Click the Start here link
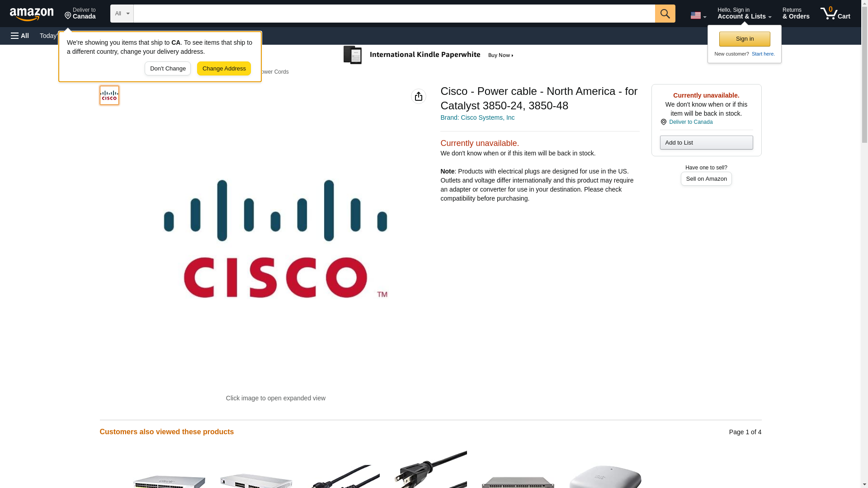The image size is (868, 488). [x=763, y=54]
